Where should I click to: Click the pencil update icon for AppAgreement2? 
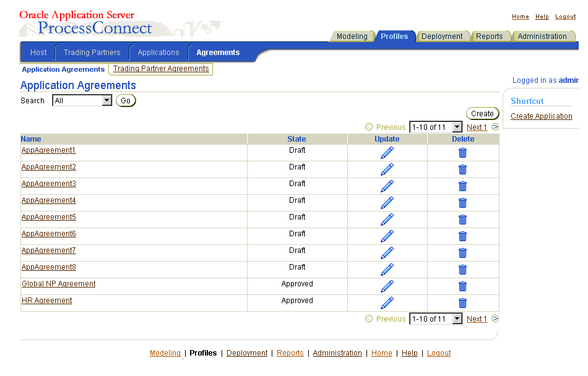tap(387, 169)
